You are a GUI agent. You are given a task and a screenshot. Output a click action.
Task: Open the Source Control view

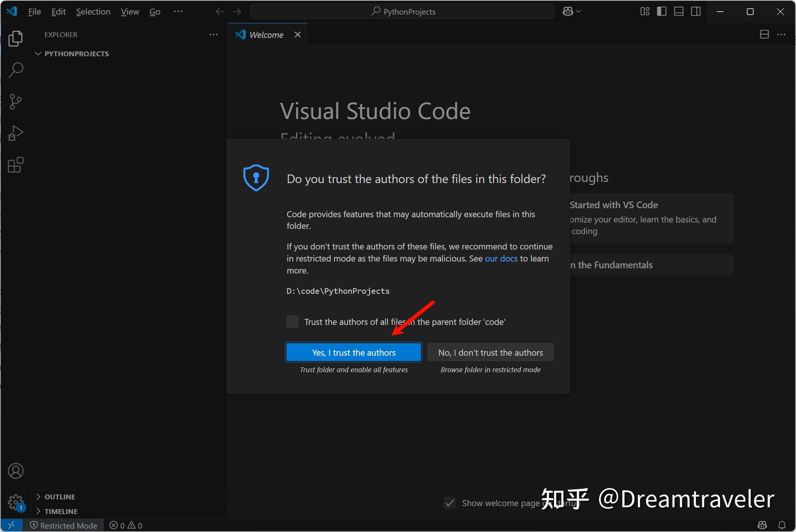(15, 101)
